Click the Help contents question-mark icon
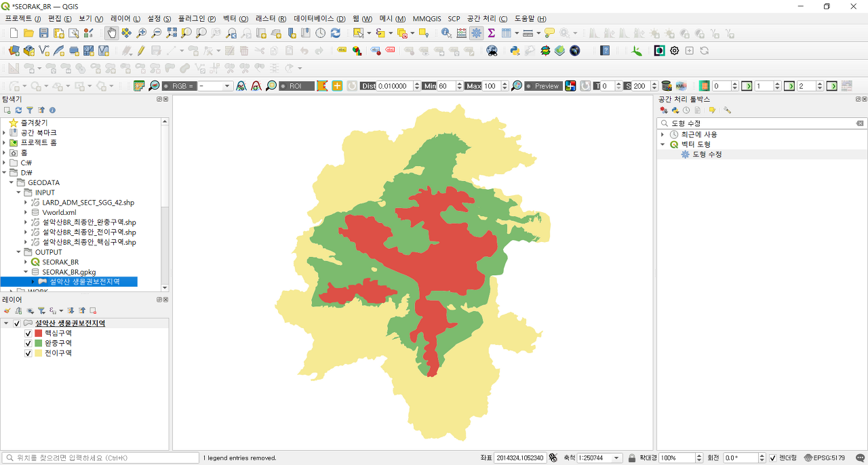Screen dimensions: 868x465 click(x=605, y=51)
